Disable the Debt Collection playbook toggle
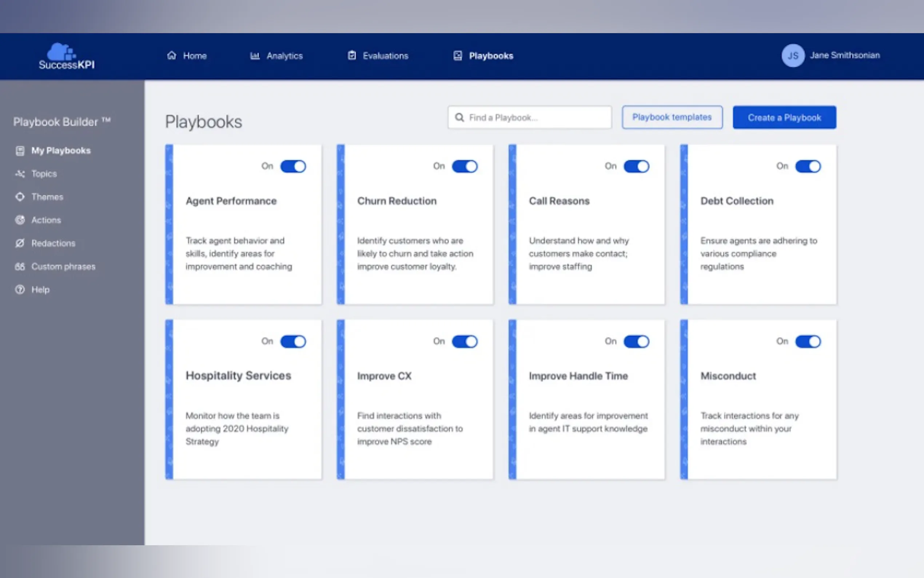The image size is (924, 578). click(808, 166)
